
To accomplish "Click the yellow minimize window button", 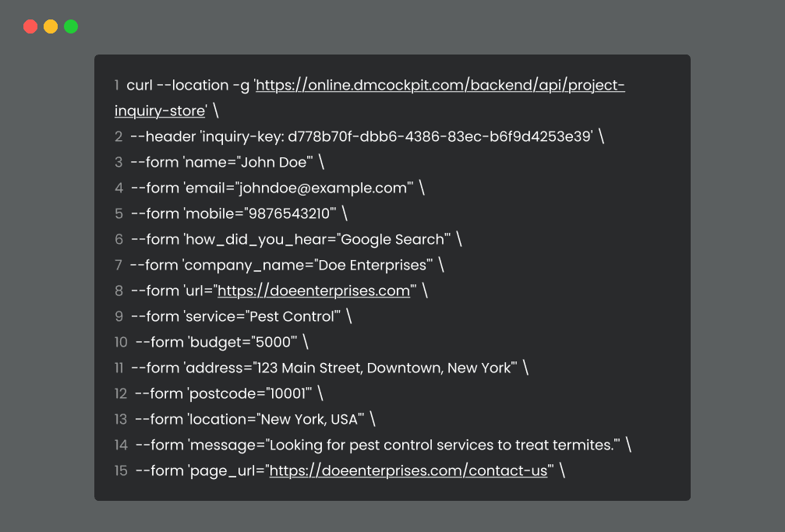I will click(x=50, y=26).
